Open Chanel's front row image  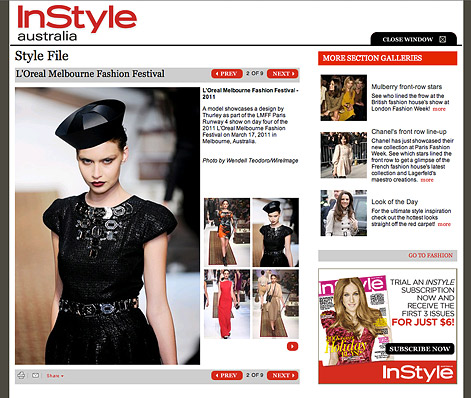click(344, 155)
